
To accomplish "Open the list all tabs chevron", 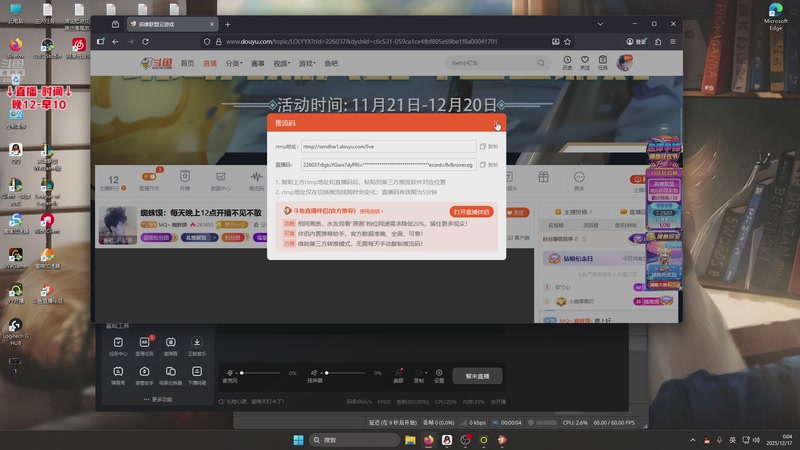I will 600,24.
